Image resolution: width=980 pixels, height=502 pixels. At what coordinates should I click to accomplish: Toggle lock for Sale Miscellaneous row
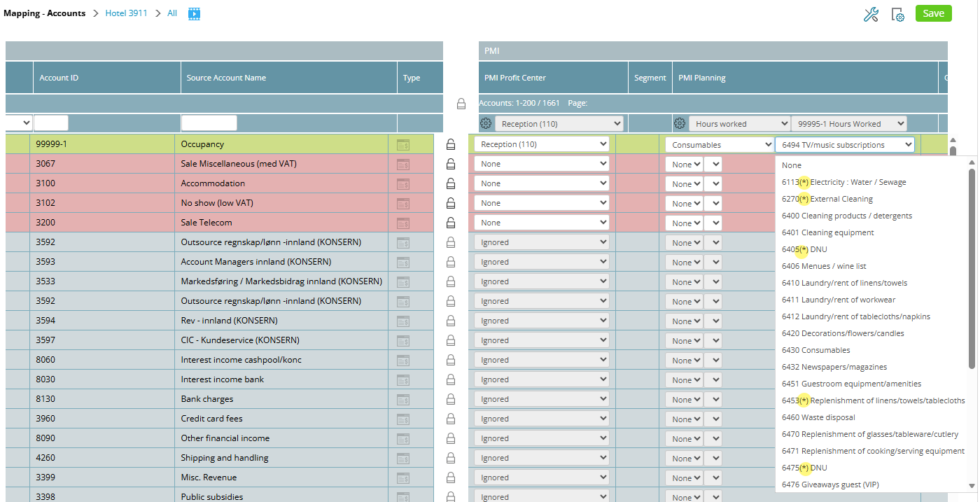pyautogui.click(x=450, y=164)
